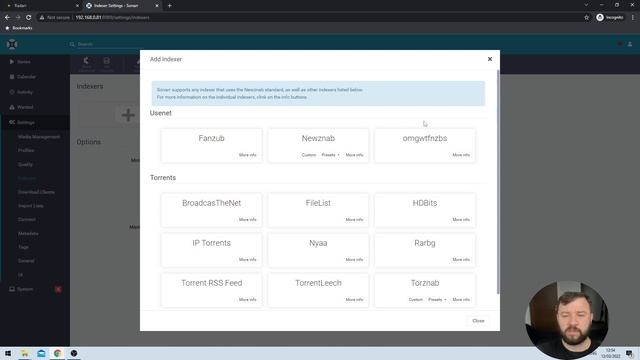The image size is (640, 360).
Task: Select the Torrent RSS Feed indexer card
Action: [x=211, y=290]
